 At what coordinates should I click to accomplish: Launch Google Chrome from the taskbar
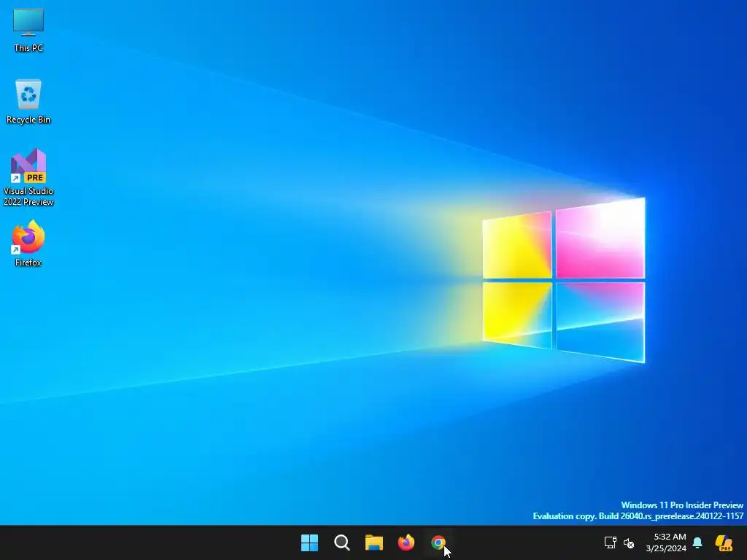[438, 542]
